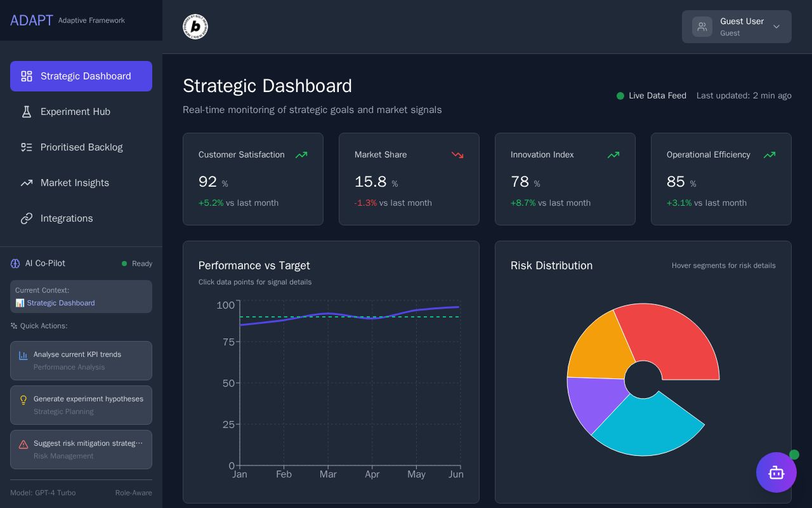Click the Guest User avatar icon
This screenshot has width=812, height=508.
click(x=702, y=27)
